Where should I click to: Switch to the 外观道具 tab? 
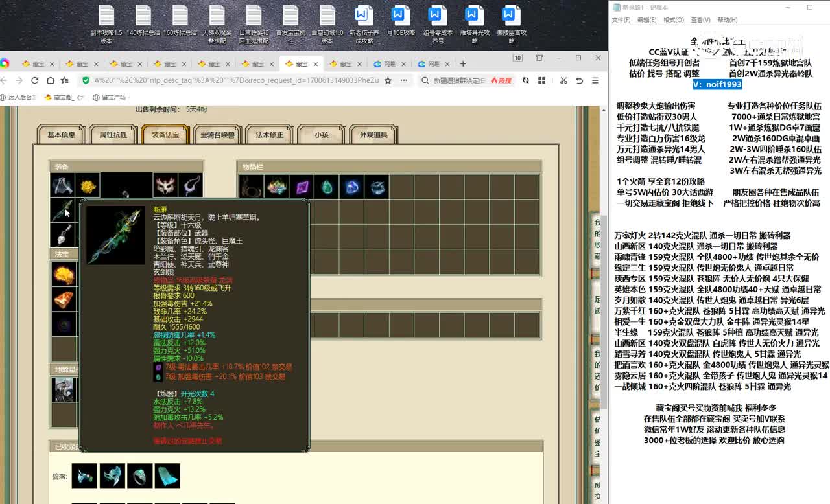pyautogui.click(x=373, y=135)
